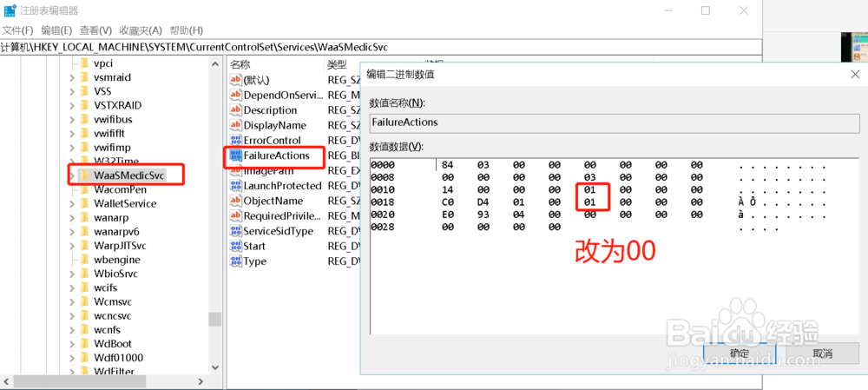Click the ServiceSidType DWORD value icon
This screenshot has height=390, width=868.
(x=236, y=231)
